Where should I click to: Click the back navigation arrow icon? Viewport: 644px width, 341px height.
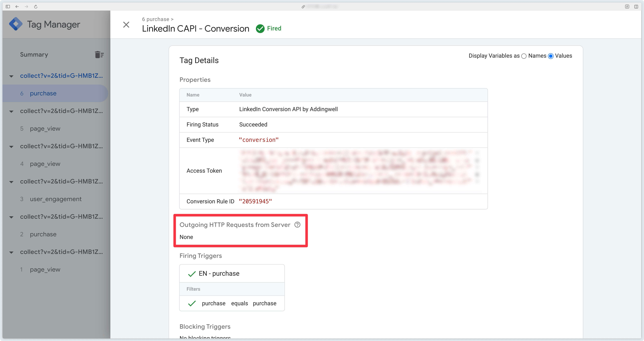tap(17, 6)
